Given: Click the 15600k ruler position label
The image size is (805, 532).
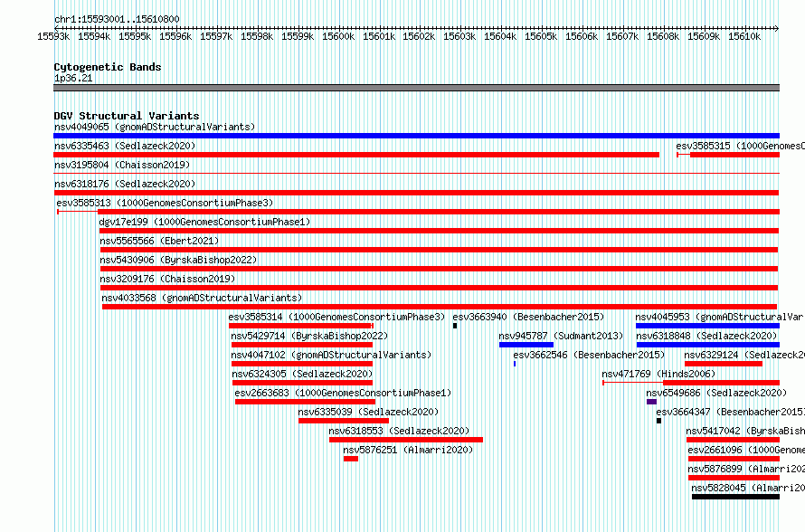Looking at the screenshot, I should click(x=338, y=37).
